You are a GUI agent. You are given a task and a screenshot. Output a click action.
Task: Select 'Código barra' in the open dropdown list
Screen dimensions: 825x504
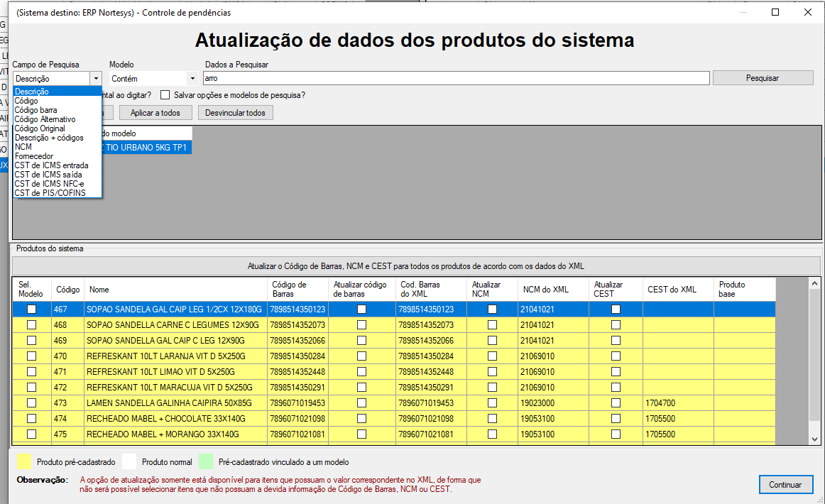[x=35, y=110]
